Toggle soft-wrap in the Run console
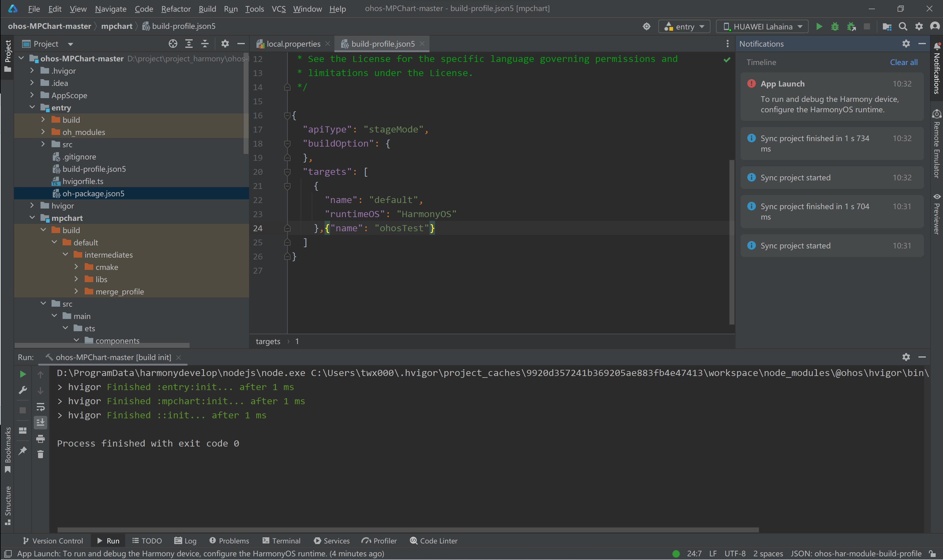This screenshot has height=560, width=943. [x=40, y=407]
